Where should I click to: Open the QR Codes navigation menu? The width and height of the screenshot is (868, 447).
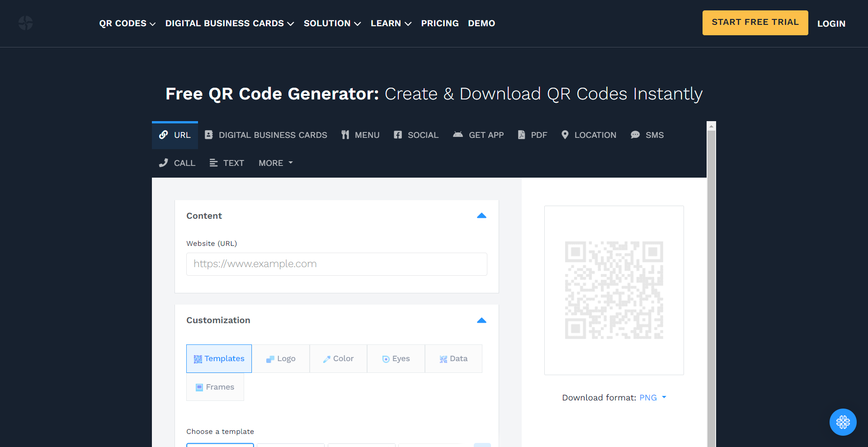(x=127, y=24)
